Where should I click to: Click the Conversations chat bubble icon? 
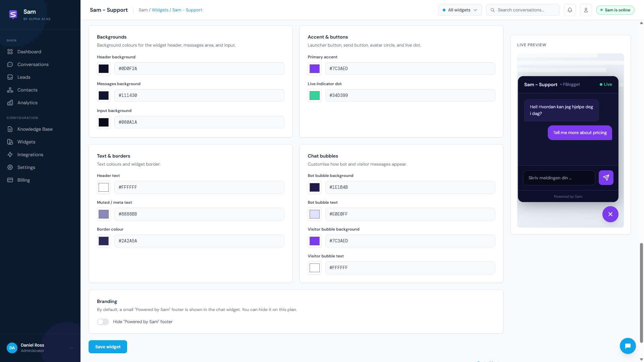[10, 64]
